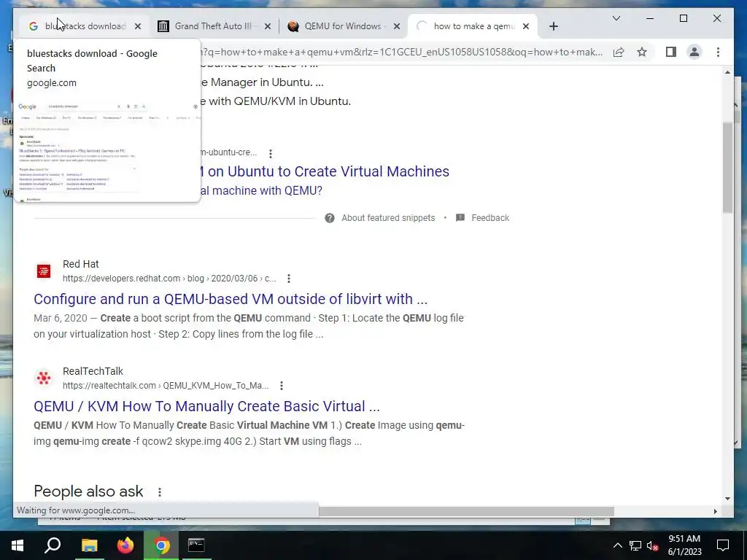Click the developers.redhat.com URL breadcrumb
Image resolution: width=747 pixels, height=560 pixels.
pyautogui.click(x=169, y=279)
